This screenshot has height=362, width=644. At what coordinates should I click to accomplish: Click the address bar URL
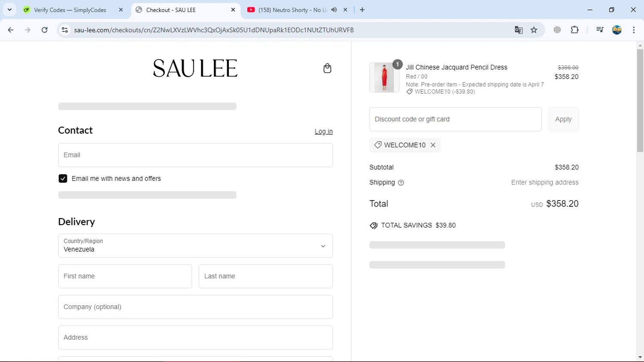pos(214,30)
